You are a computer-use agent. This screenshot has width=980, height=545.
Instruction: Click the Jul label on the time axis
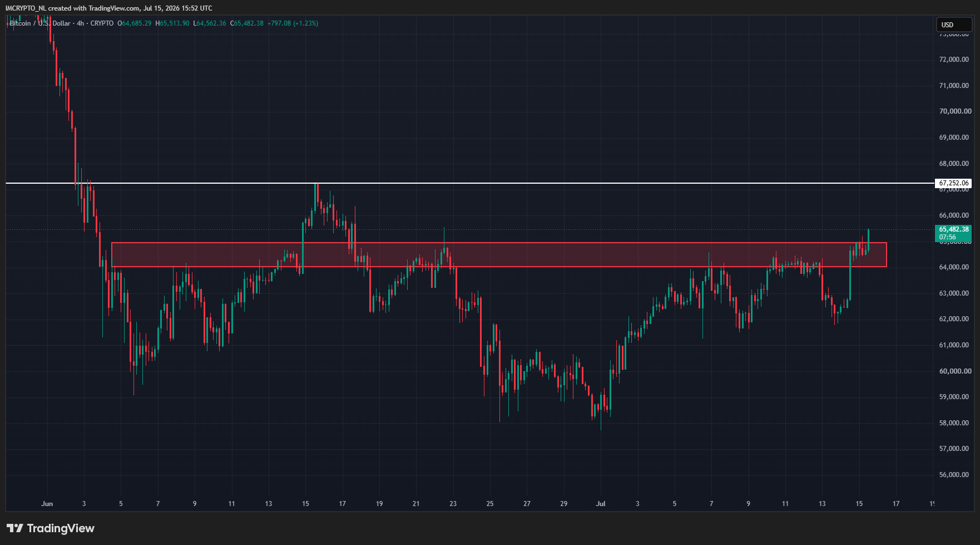(601, 504)
